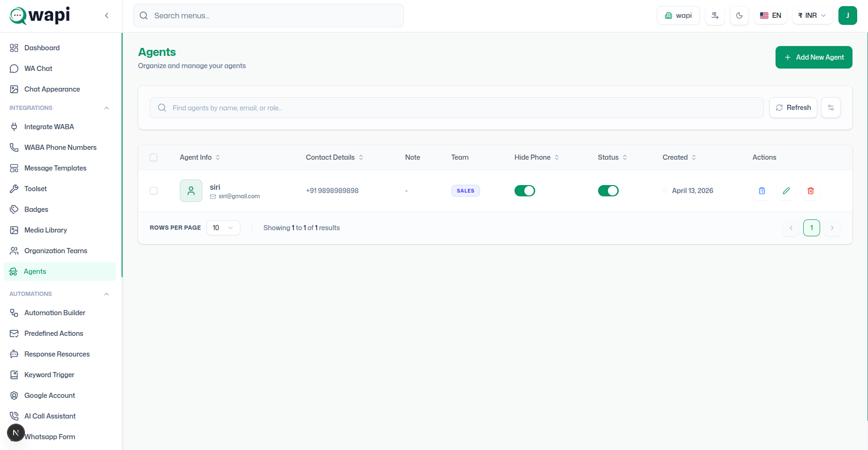The width and height of the screenshot is (868, 450).
Task: Open Message Templates page
Action: tap(60, 168)
